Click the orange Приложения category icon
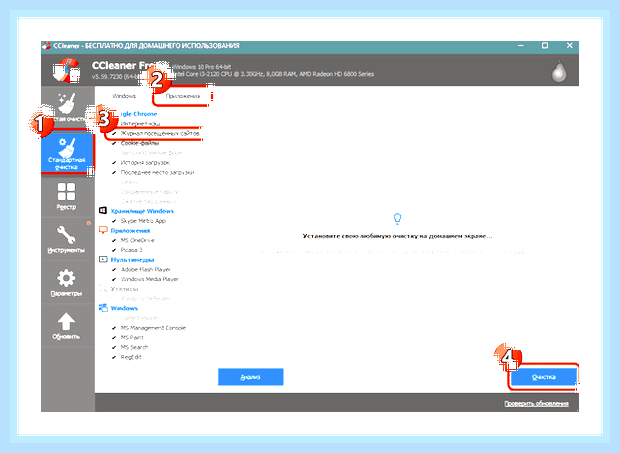The height and width of the screenshot is (453, 620). pos(103,230)
